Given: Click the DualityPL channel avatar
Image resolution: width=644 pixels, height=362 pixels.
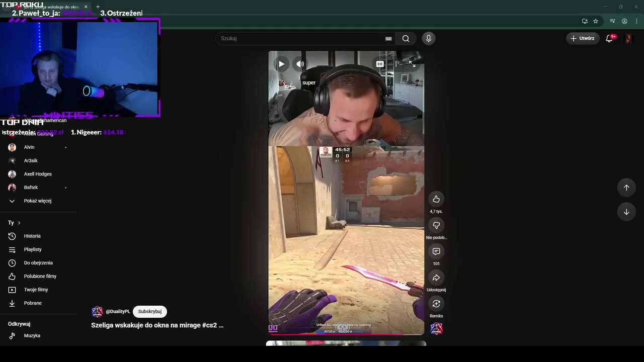Looking at the screenshot, I should click(x=97, y=312).
